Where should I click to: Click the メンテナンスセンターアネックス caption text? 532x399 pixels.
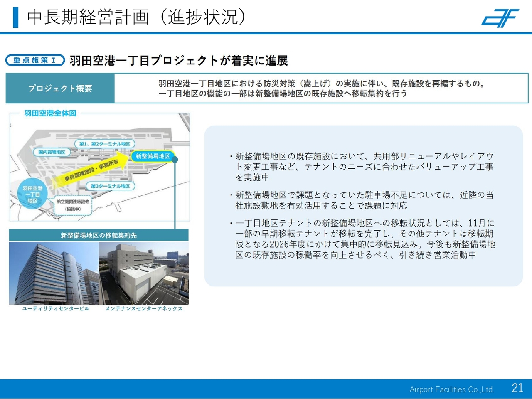[143, 308]
